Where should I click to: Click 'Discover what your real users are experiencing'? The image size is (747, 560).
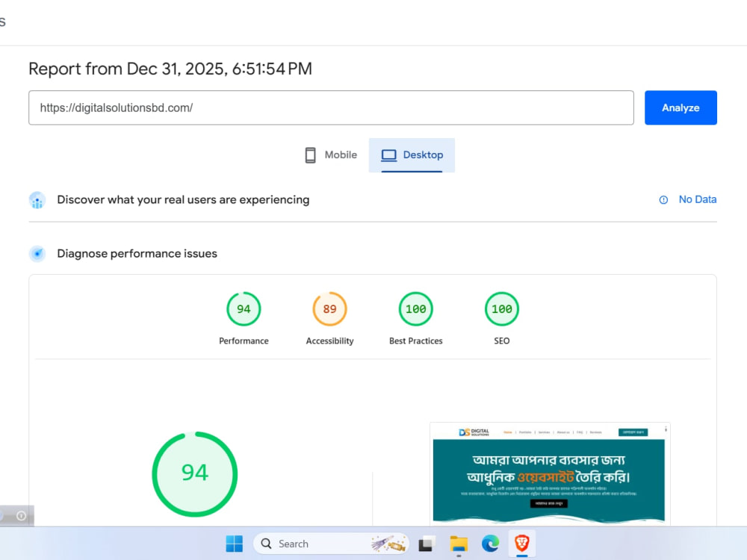183,199
